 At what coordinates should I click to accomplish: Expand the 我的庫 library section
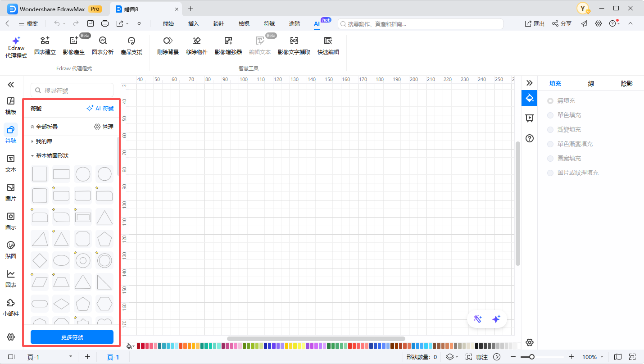(44, 141)
